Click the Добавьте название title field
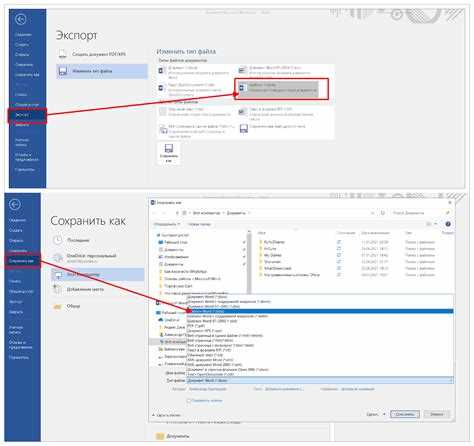This screenshot has width=474, height=446. 358,389
